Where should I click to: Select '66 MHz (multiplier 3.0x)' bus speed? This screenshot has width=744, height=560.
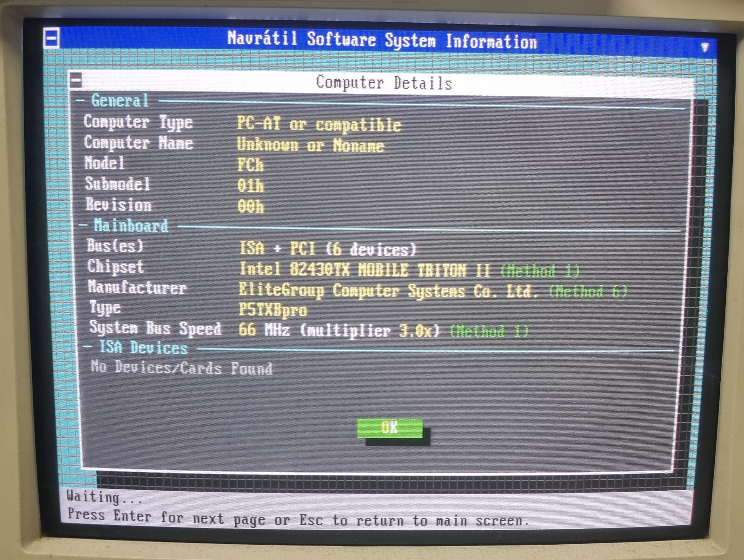pyautogui.click(x=339, y=330)
